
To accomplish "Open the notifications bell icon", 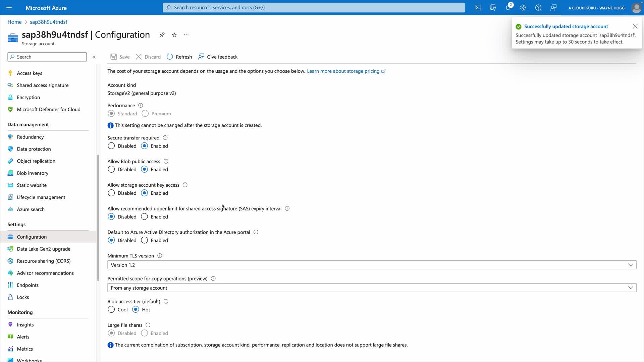I will coord(508,8).
